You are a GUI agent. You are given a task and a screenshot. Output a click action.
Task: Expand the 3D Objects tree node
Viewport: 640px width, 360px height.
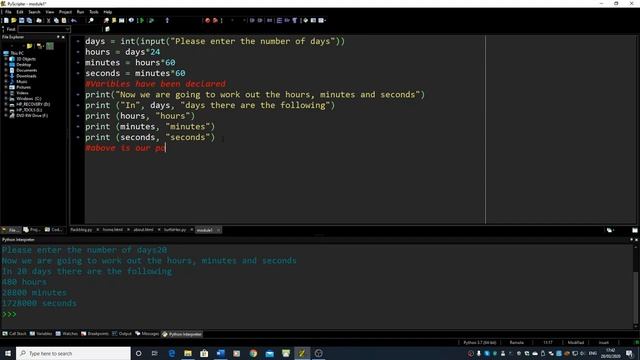(6, 59)
